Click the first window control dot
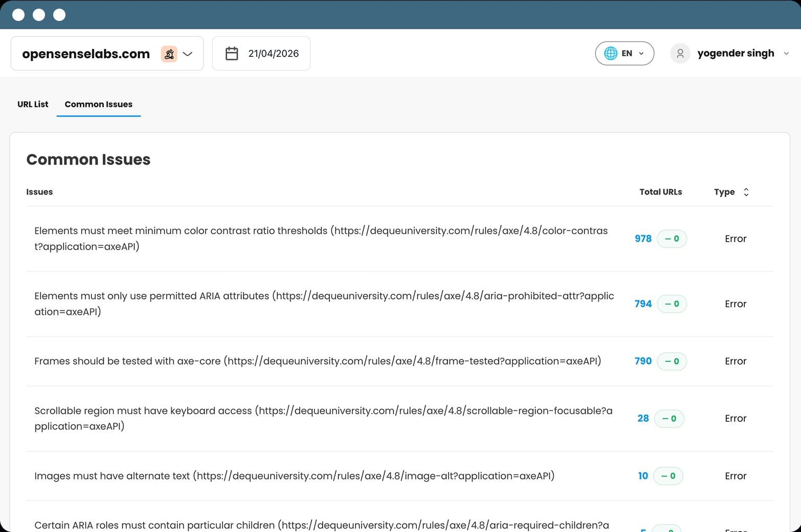The height and width of the screenshot is (532, 801). tap(18, 15)
